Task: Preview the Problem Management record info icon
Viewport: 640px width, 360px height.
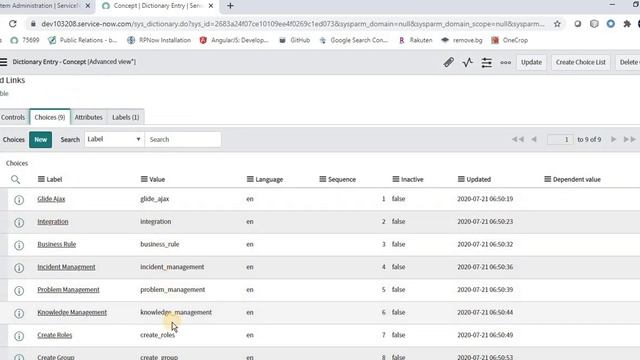Action: point(19,291)
